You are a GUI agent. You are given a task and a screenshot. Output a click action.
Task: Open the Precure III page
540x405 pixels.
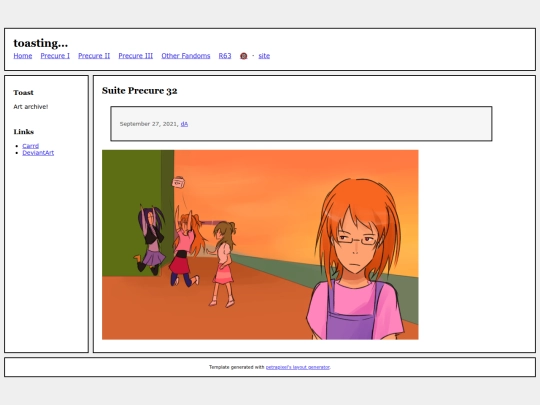click(x=136, y=56)
